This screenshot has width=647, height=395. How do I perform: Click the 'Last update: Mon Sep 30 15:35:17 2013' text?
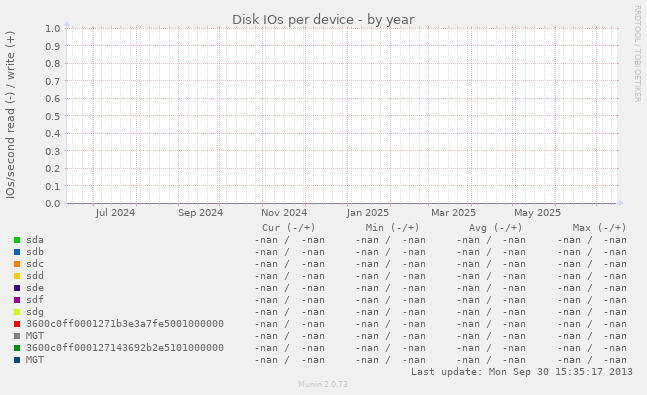tap(522, 372)
